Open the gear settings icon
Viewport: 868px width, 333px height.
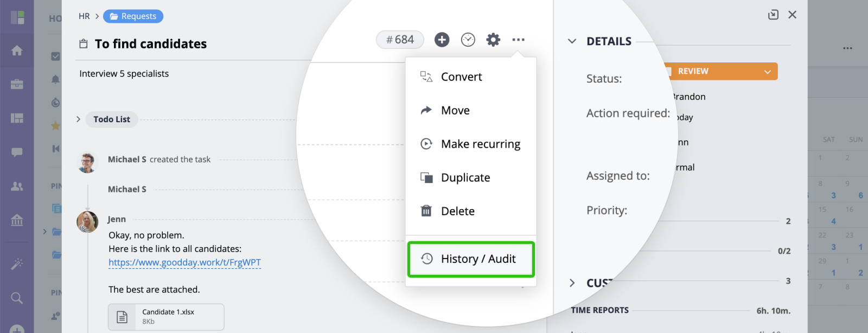click(493, 40)
